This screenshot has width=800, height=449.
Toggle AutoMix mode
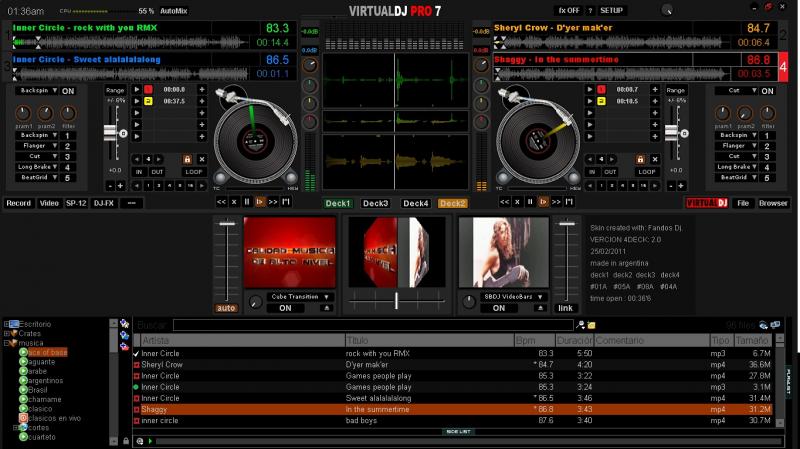[x=173, y=11]
